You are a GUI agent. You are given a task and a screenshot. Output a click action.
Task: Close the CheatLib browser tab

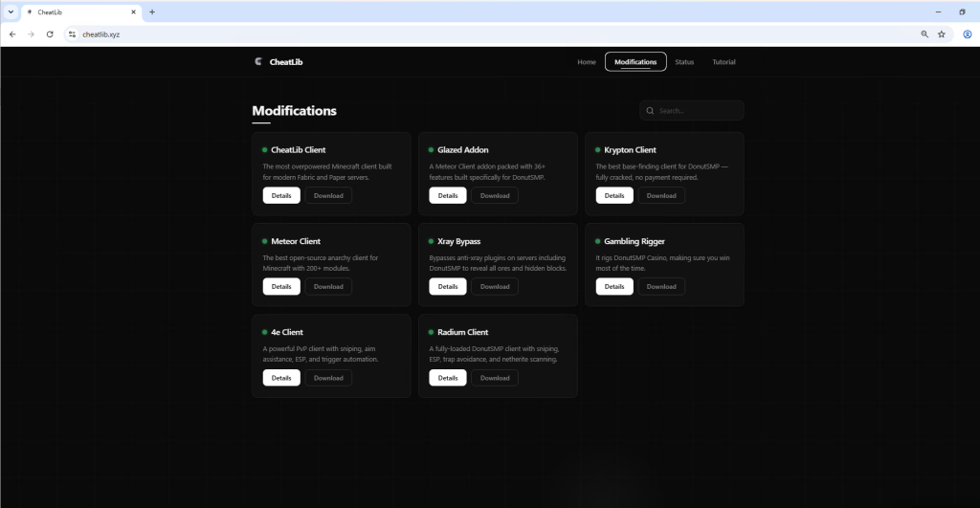click(x=133, y=11)
